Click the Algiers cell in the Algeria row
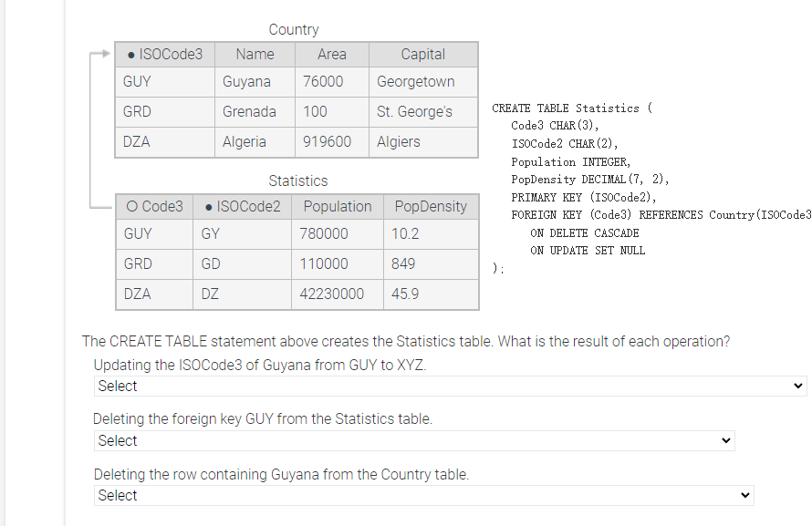This screenshot has height=526, width=812. [397, 142]
